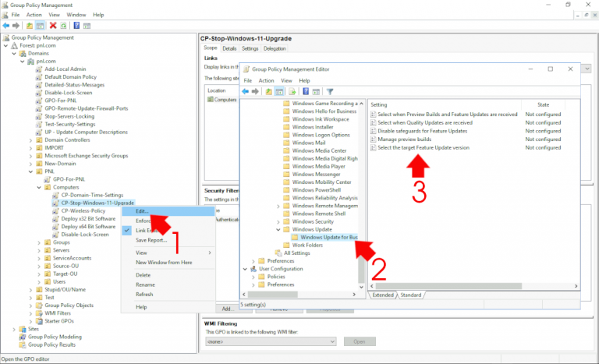
Task: Click Help icon in Editor toolbar
Action: 306,92
